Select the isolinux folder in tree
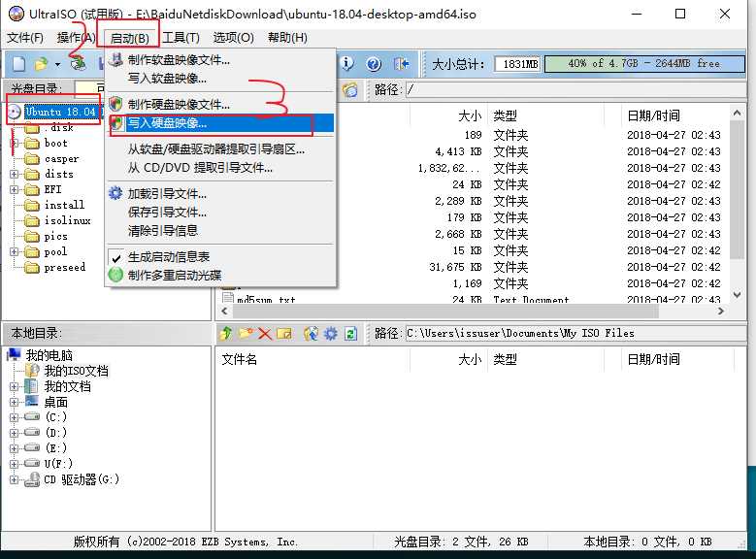 click(x=67, y=220)
